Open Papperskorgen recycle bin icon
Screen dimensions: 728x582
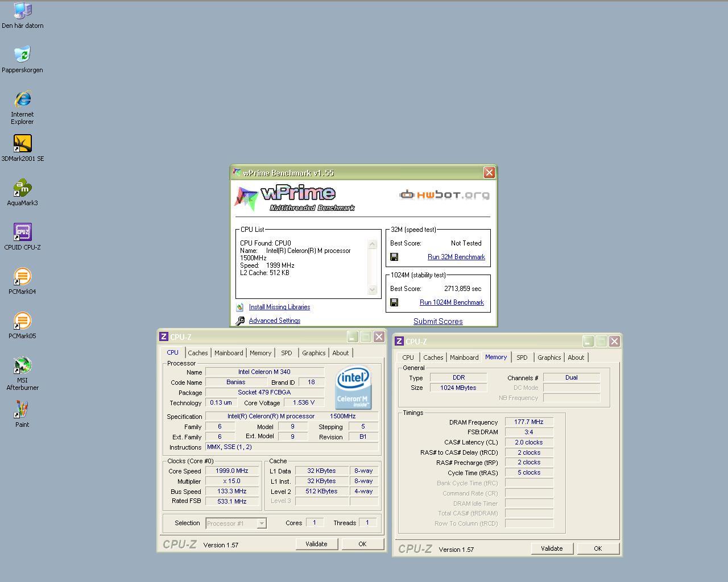coord(22,60)
